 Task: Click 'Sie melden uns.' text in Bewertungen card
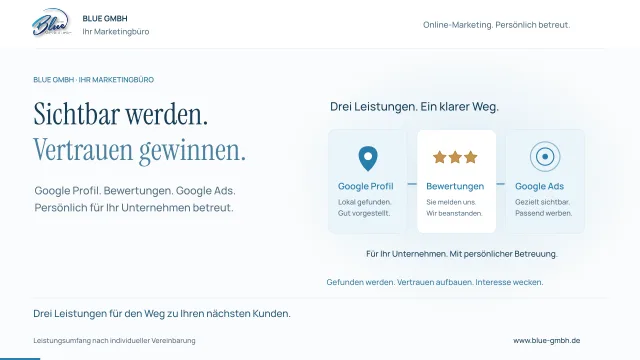(451, 202)
